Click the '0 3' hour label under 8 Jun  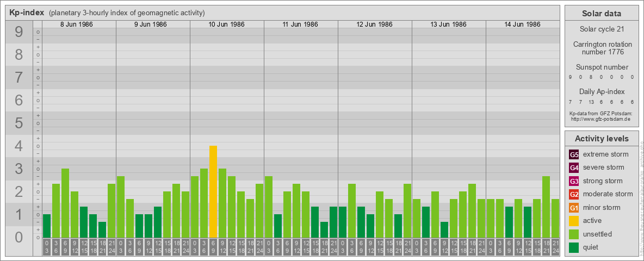pyautogui.click(x=47, y=247)
